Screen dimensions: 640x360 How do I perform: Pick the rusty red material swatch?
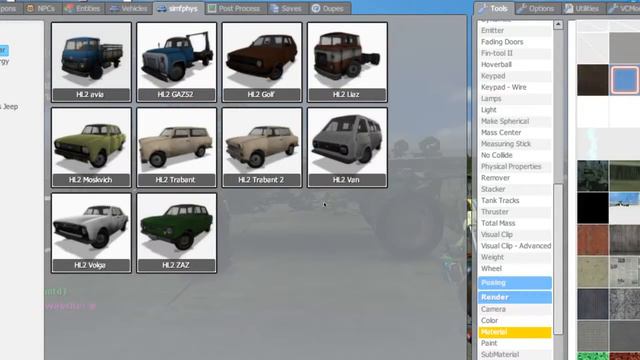[593, 240]
